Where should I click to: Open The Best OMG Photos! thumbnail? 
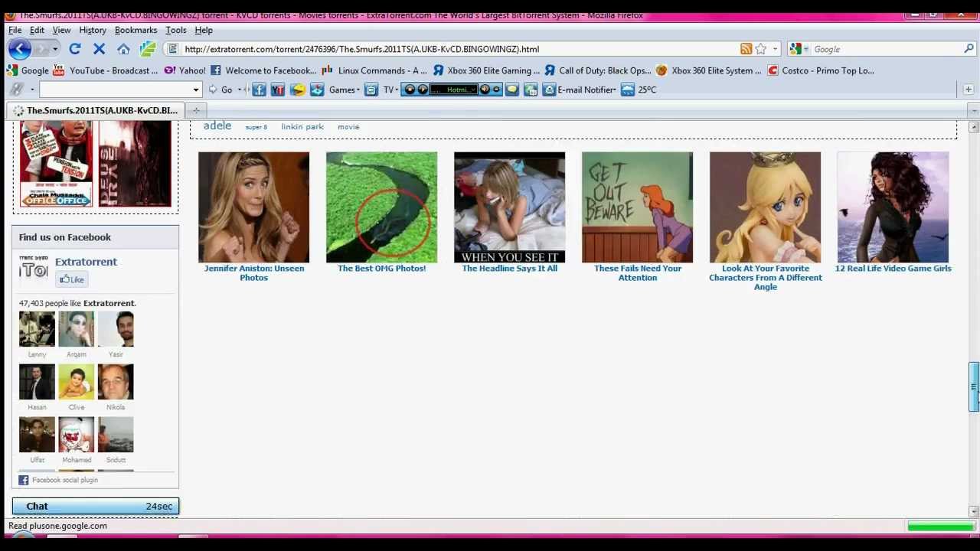coord(381,207)
